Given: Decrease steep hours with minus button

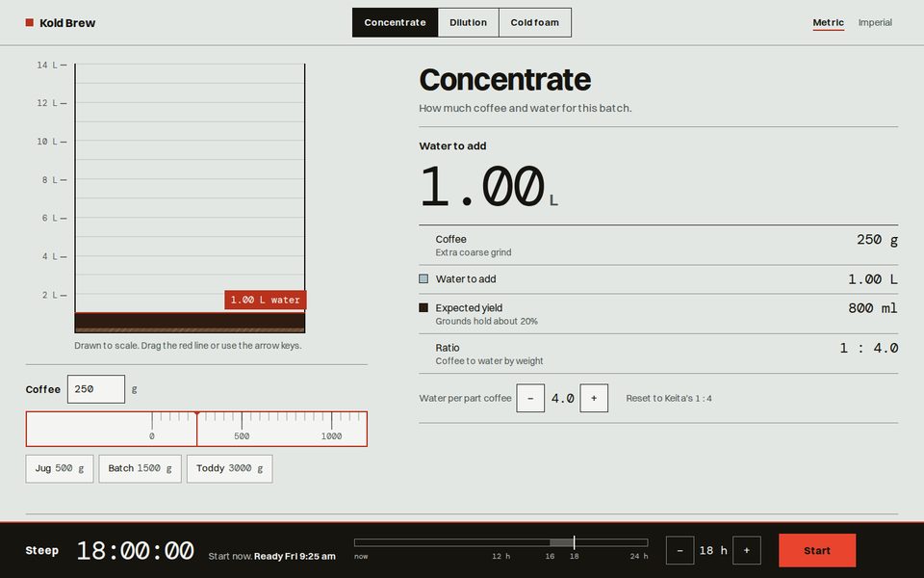Looking at the screenshot, I should coord(680,550).
